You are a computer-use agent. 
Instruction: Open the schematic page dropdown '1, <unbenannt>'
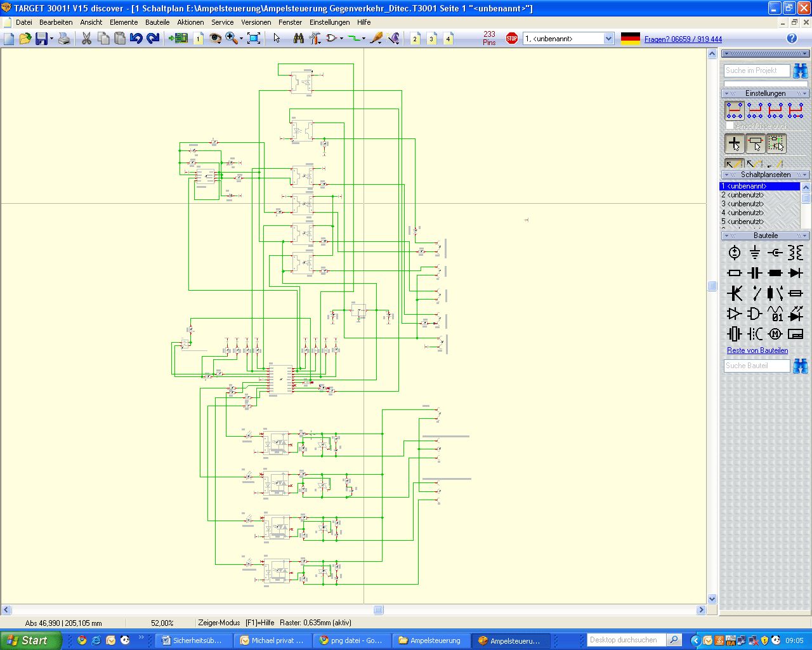pos(608,39)
